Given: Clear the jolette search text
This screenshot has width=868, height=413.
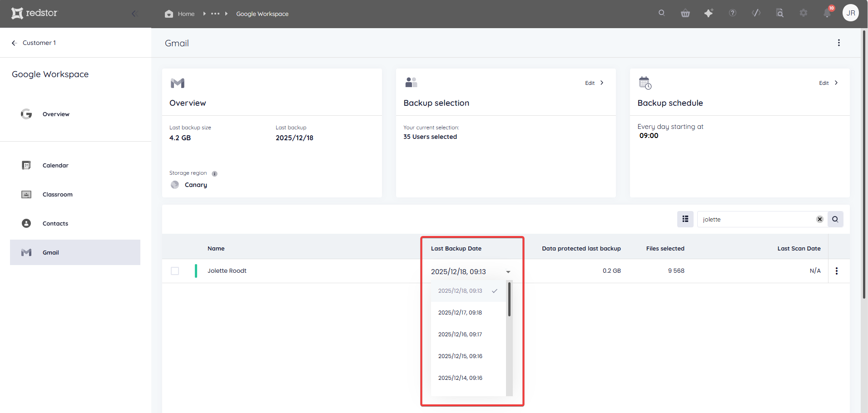Looking at the screenshot, I should [820, 219].
